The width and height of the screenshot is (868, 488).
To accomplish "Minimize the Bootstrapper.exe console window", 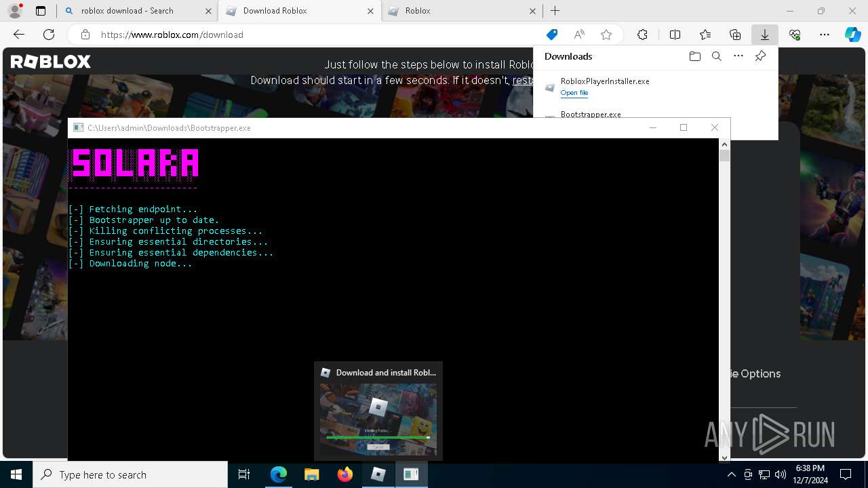I will [x=653, y=127].
